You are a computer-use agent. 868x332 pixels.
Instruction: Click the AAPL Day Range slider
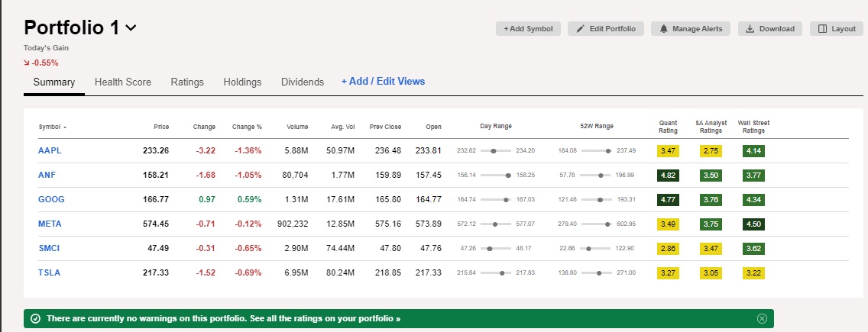click(x=496, y=150)
